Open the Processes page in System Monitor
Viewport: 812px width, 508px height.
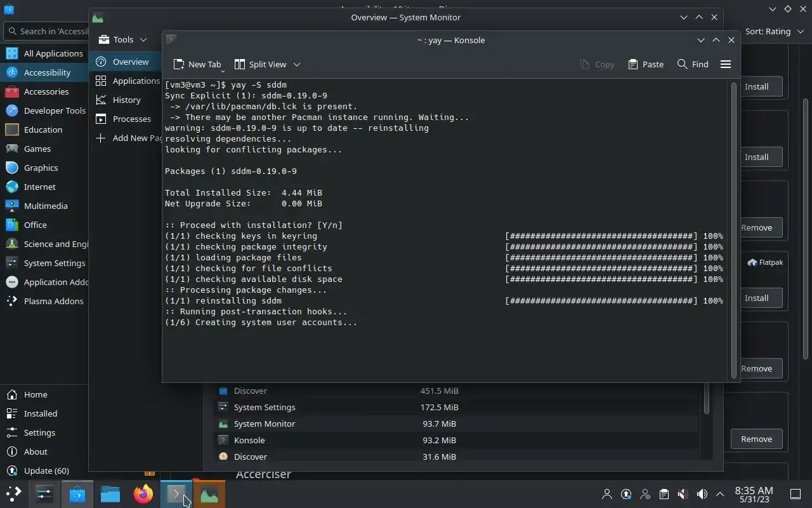pos(125,119)
